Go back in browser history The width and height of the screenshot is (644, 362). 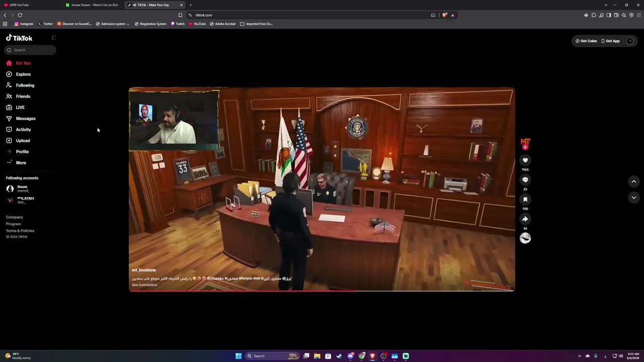pos(5,15)
